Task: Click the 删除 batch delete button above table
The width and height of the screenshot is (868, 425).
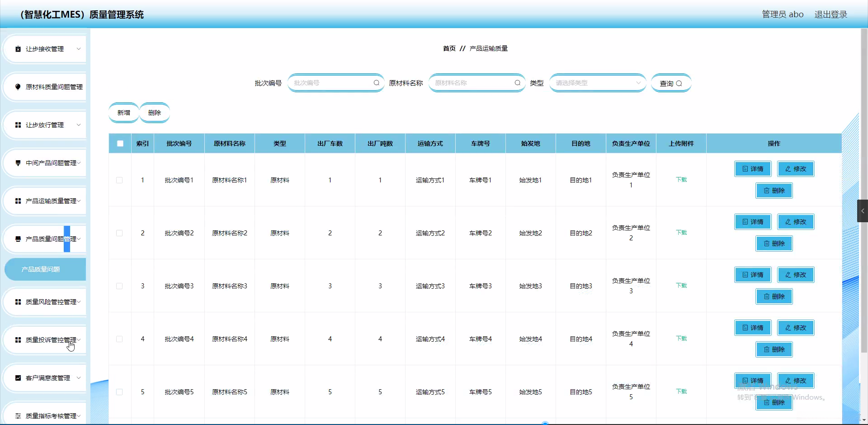Action: click(155, 113)
